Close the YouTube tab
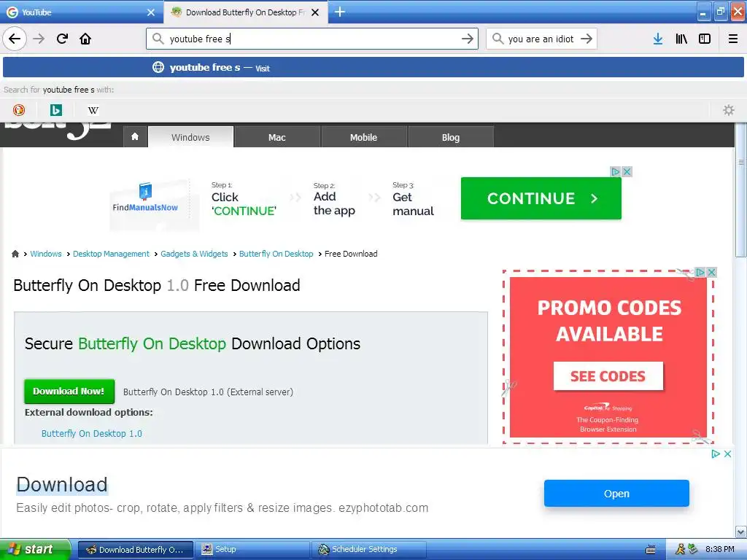This screenshot has width=747, height=560. click(151, 12)
